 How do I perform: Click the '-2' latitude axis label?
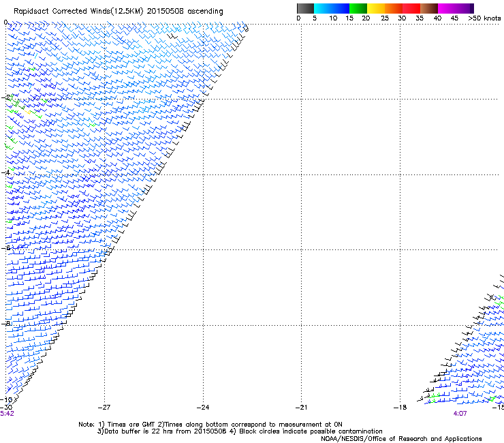pos(5,97)
